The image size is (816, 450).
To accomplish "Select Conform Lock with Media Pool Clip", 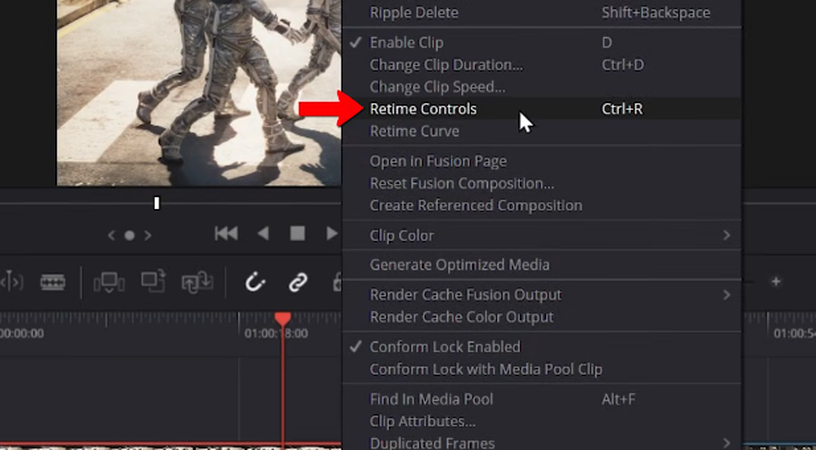I will pos(541,369).
